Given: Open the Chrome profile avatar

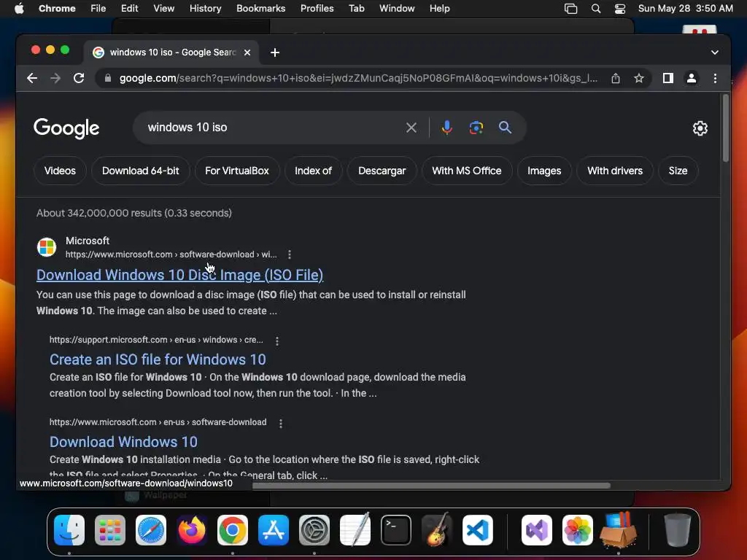Looking at the screenshot, I should (x=692, y=78).
